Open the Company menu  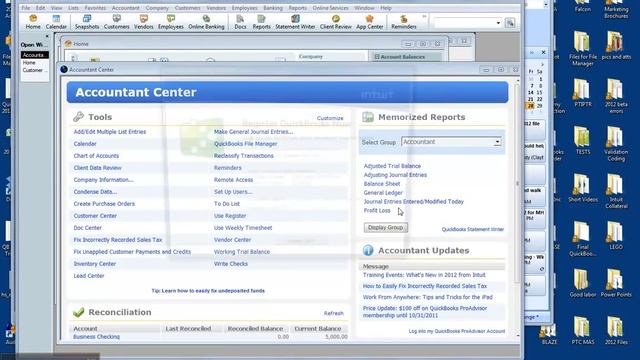pyautogui.click(x=157, y=8)
